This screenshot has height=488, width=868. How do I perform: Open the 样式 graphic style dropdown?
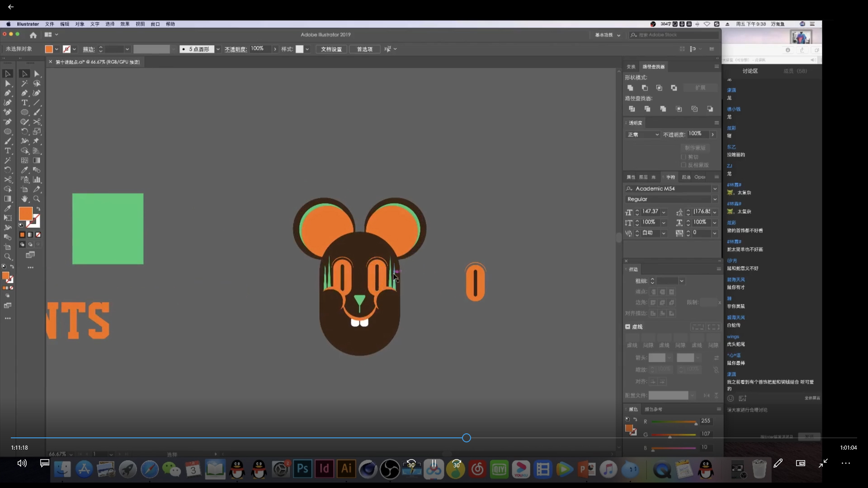(x=307, y=49)
